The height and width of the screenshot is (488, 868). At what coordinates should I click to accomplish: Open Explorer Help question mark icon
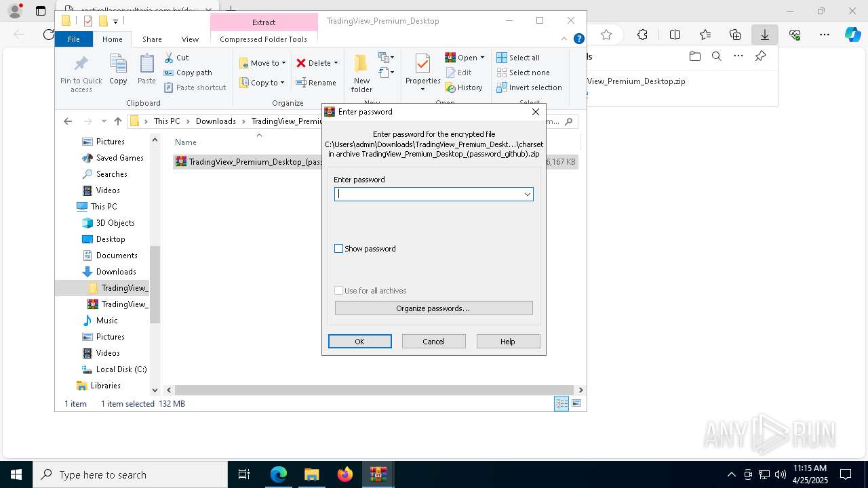tap(579, 39)
